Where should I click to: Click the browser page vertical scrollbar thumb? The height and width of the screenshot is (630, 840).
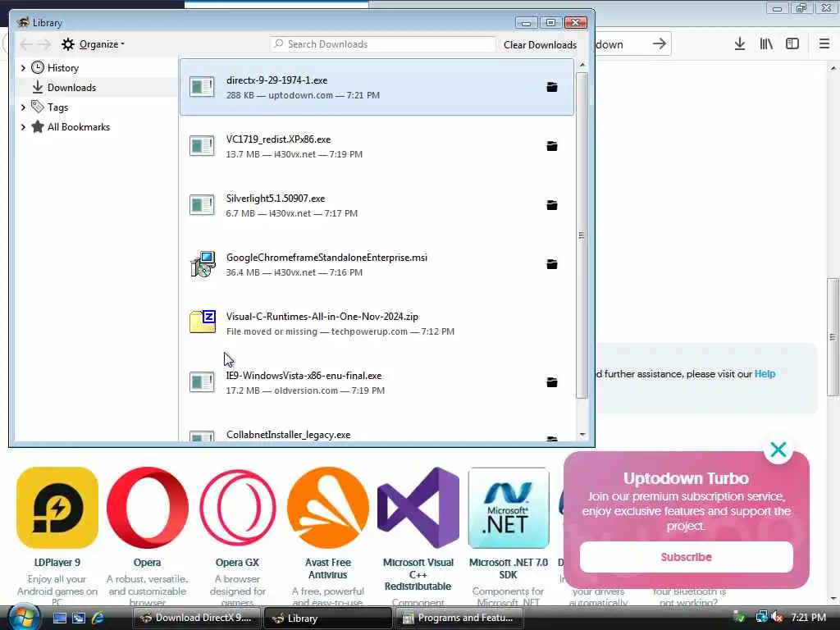pyautogui.click(x=833, y=337)
